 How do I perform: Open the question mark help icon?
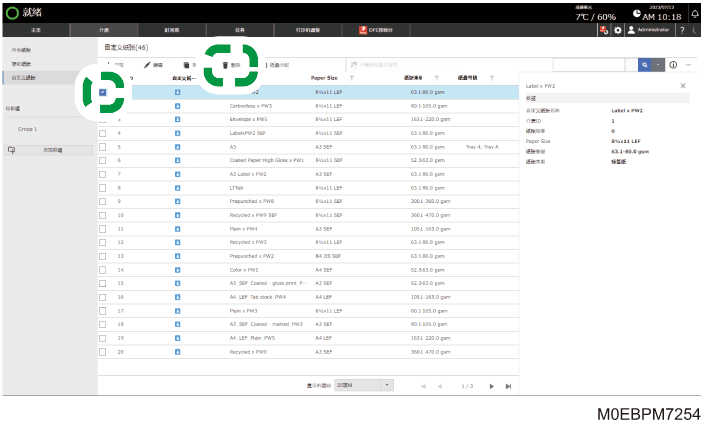coord(682,30)
